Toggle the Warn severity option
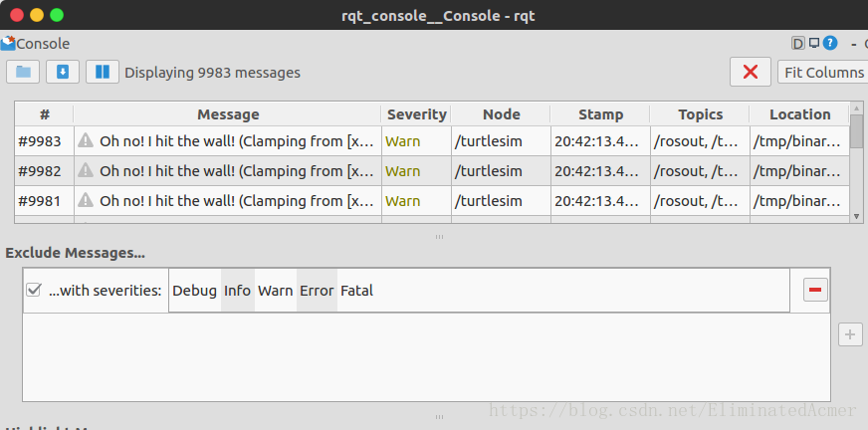This screenshot has width=868, height=430. click(x=275, y=291)
